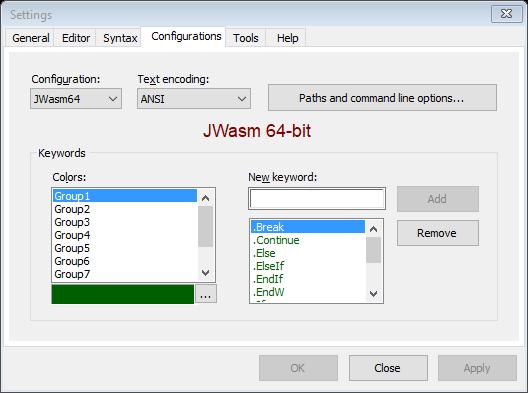This screenshot has width=528, height=393.
Task: Open the Editor tab
Action: click(x=75, y=38)
